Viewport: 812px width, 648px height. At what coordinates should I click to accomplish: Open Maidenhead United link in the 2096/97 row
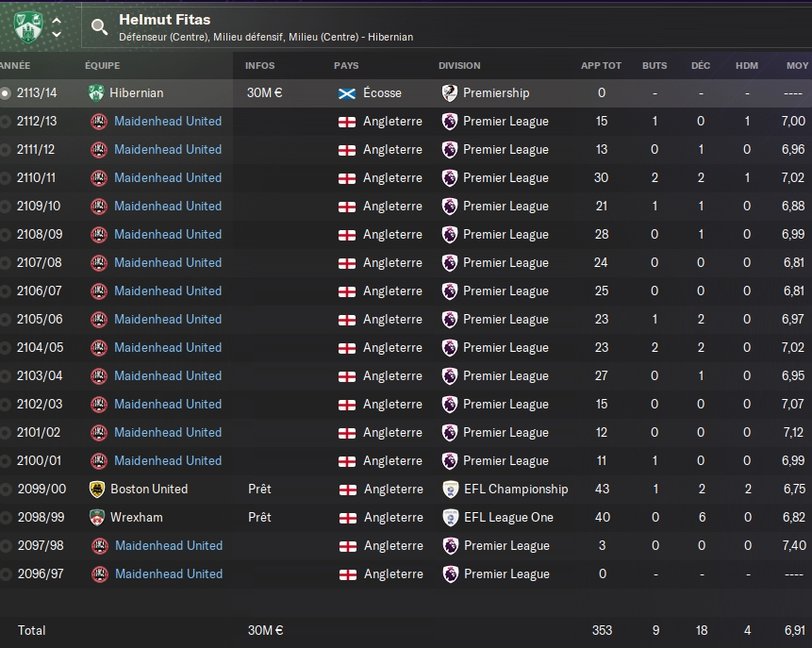pos(168,573)
